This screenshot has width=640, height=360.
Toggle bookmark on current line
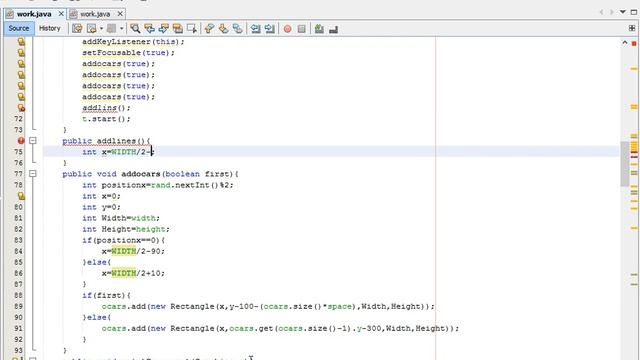coord(238,29)
